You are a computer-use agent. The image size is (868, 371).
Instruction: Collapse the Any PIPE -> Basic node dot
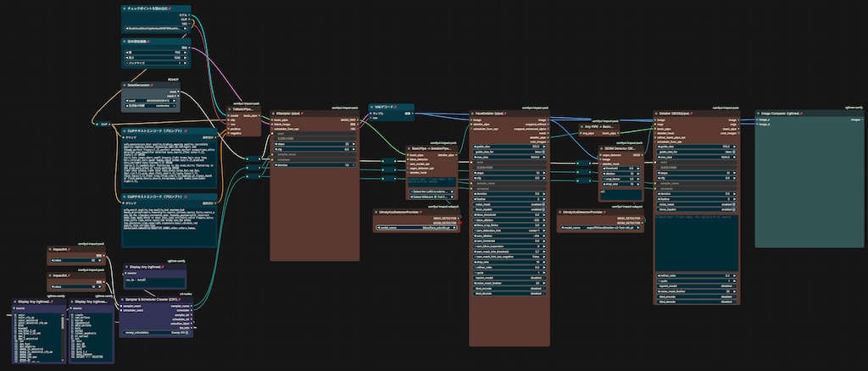[x=581, y=126]
